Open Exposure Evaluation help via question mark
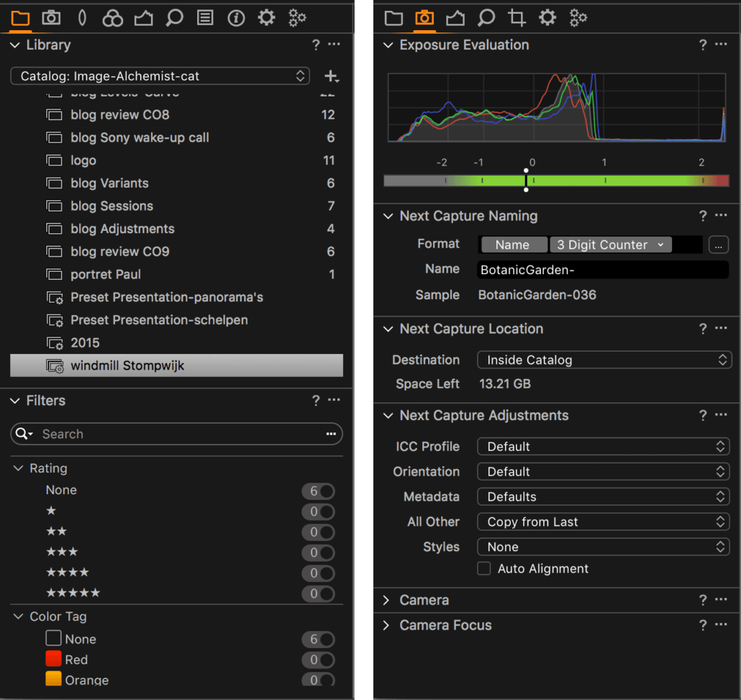 (702, 45)
